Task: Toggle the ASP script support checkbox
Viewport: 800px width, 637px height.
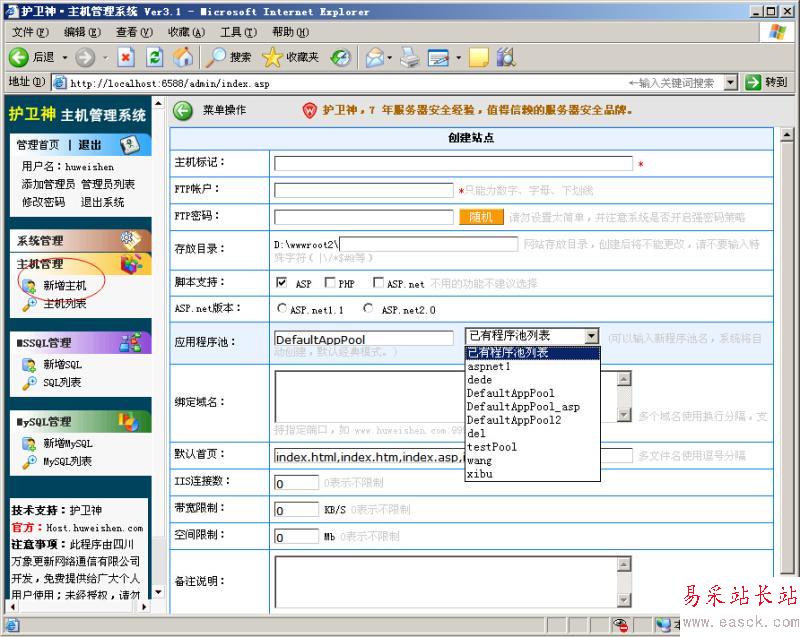Action: click(281, 282)
